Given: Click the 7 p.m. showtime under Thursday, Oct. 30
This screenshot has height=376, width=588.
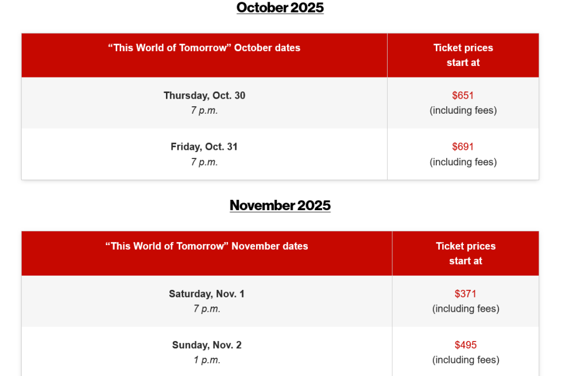Looking at the screenshot, I should click(x=204, y=111).
